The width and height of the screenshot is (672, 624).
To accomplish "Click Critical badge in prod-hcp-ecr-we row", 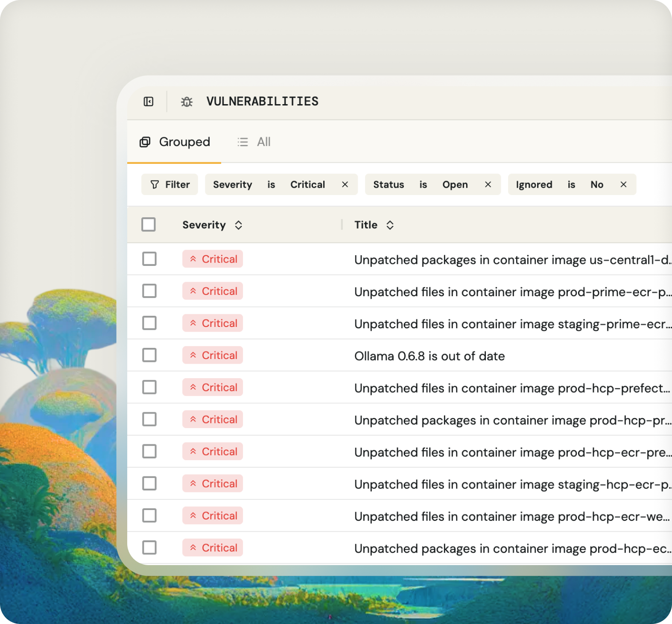I will (213, 516).
